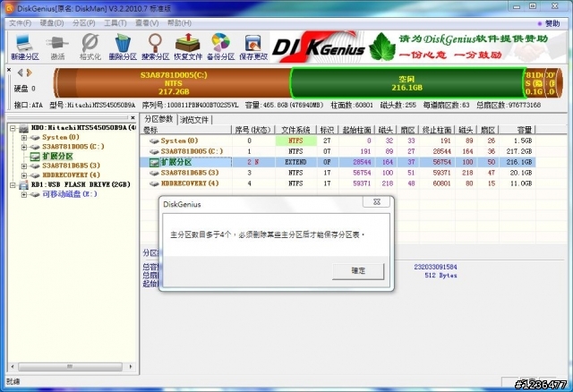Viewport: 573px width, 392px height.
Task: Click the EXTEND file system cell
Action: (295, 162)
